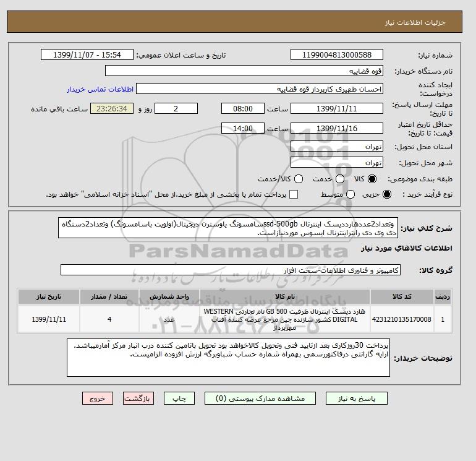This screenshot has height=461, width=476.
Task: Select the خدمت radio option
Action: pos(340,179)
